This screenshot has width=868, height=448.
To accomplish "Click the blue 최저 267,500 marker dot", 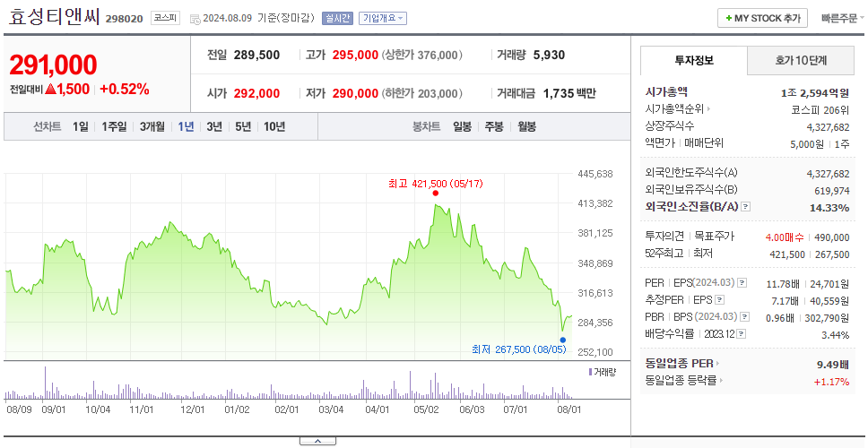I will 563,340.
